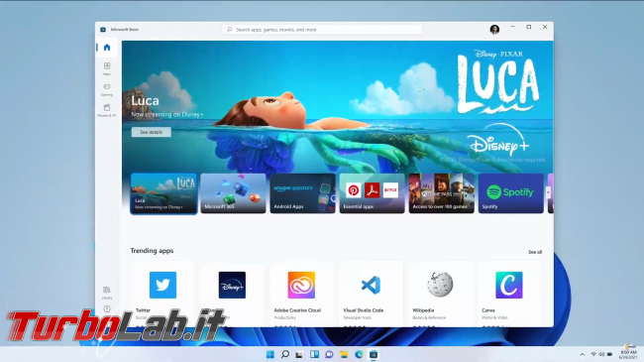Open the Wi-Fi network tray icon
This screenshot has height=362, width=644.
593,355
